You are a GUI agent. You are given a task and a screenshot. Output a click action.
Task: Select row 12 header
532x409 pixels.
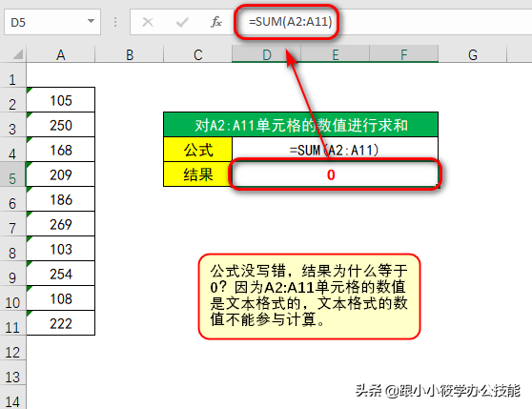click(13, 348)
